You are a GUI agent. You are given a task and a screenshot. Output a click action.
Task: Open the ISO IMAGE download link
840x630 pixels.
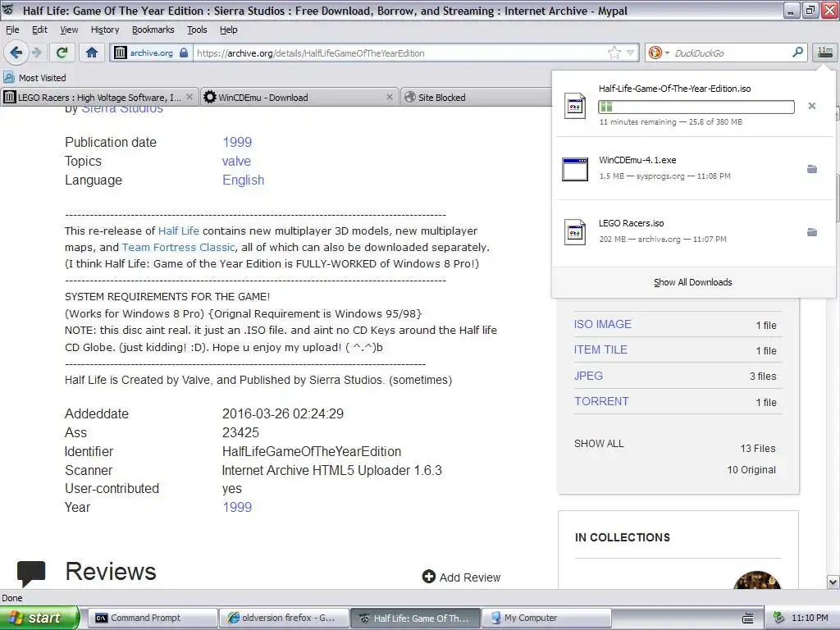click(x=603, y=323)
